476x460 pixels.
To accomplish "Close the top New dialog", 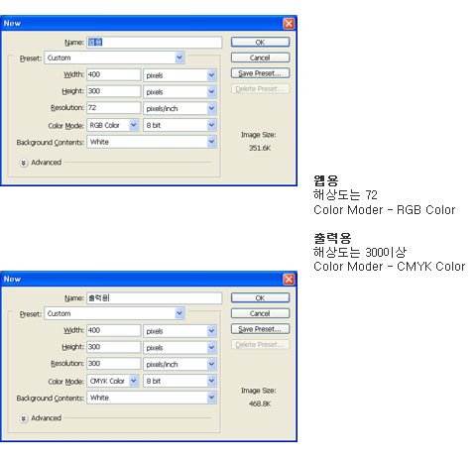I will pos(289,24).
